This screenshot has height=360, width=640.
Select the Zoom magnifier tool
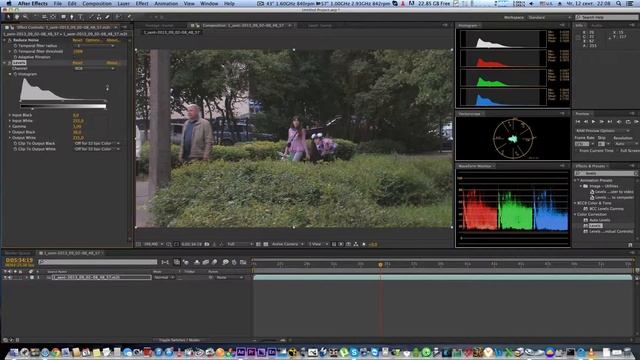25,17
